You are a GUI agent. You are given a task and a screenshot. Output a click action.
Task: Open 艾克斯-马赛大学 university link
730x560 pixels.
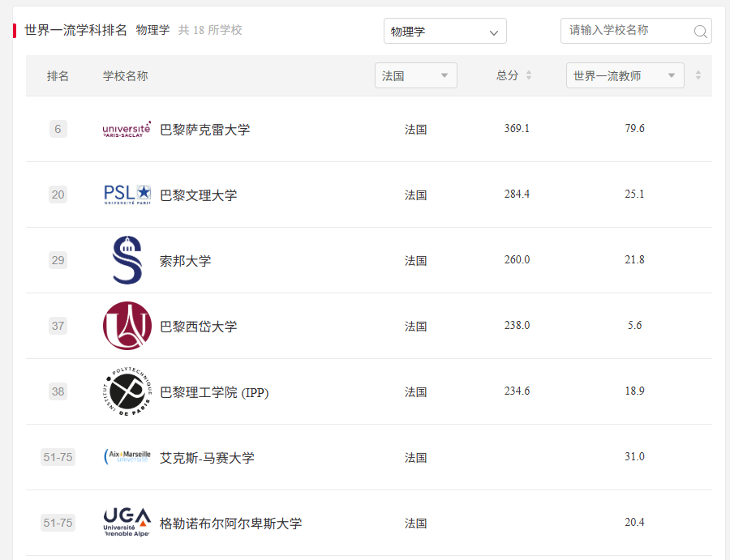click(x=207, y=458)
